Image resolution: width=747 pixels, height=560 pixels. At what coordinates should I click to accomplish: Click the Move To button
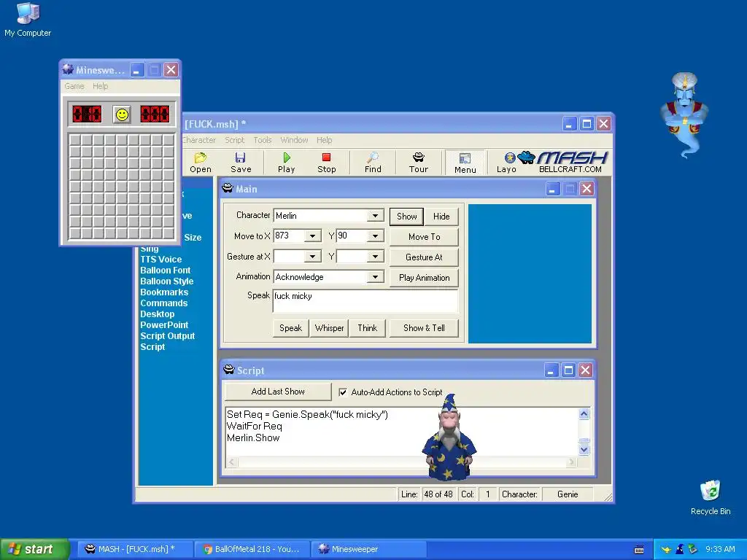click(x=424, y=237)
